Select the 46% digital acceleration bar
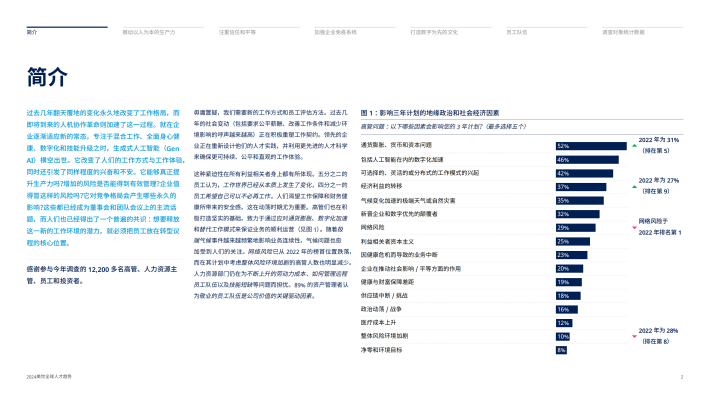Viewport: 710px width, 399px height. click(x=587, y=159)
